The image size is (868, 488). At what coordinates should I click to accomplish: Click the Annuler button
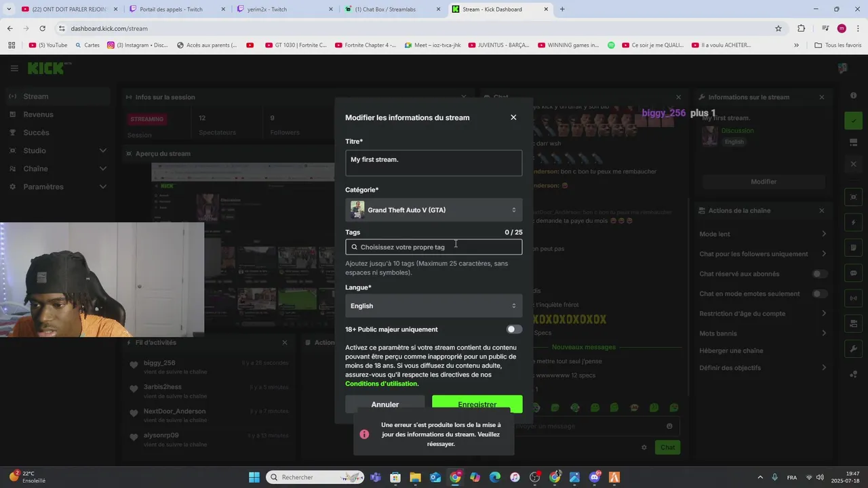[x=384, y=405]
